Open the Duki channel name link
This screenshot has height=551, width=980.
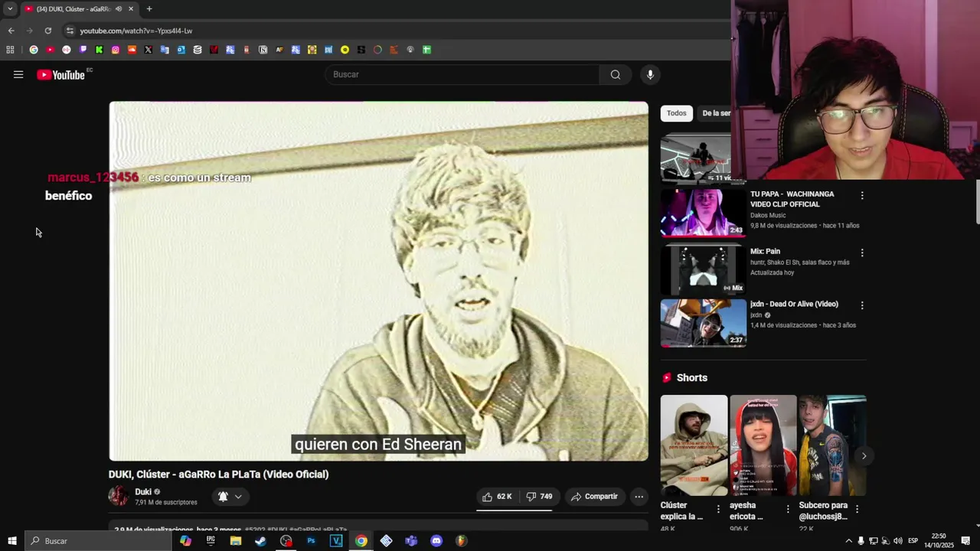click(x=143, y=492)
